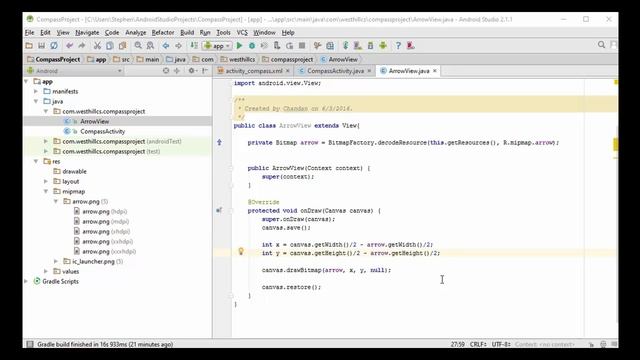Click the CRLF line separator indicator
Viewport: 640px width, 360px height.
478,344
